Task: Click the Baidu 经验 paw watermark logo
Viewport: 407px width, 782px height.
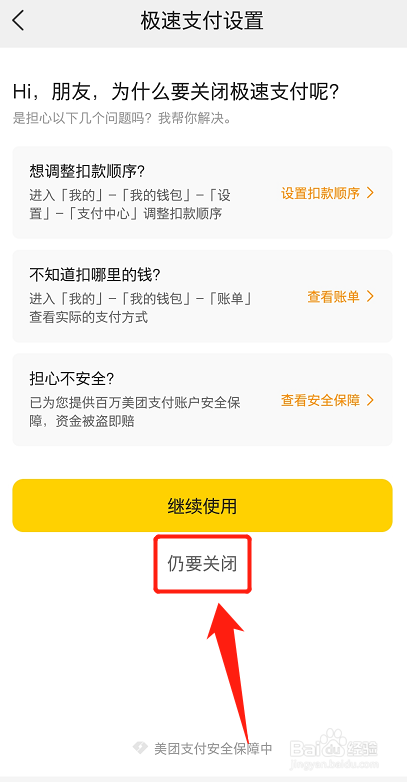Action: pos(333,746)
